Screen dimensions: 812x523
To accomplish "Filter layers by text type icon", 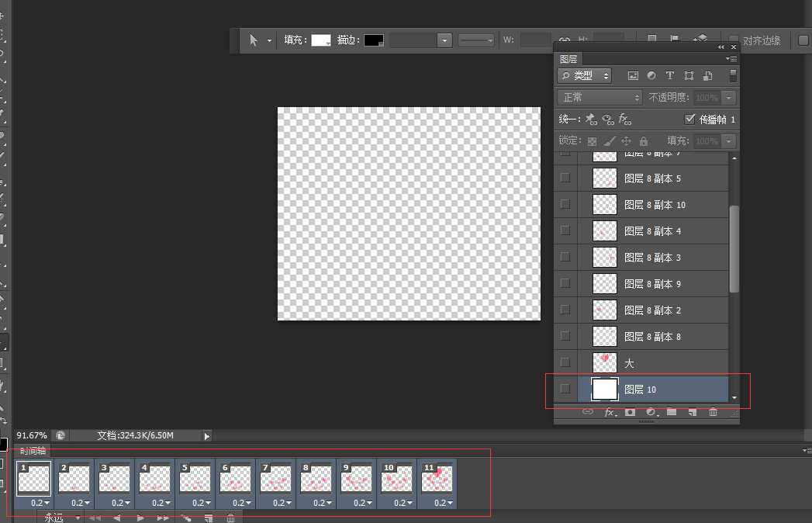I will 670,76.
